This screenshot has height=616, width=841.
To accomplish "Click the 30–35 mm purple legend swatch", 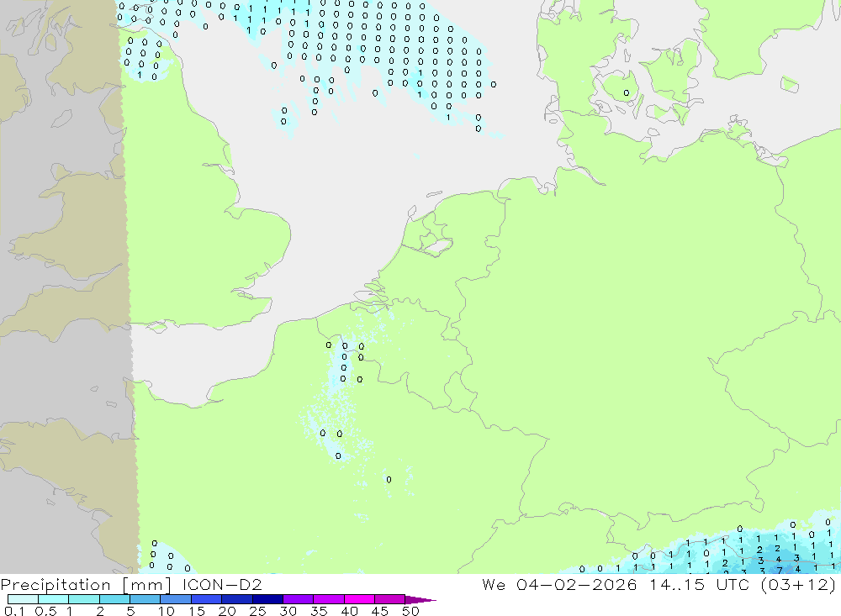I will (299, 599).
